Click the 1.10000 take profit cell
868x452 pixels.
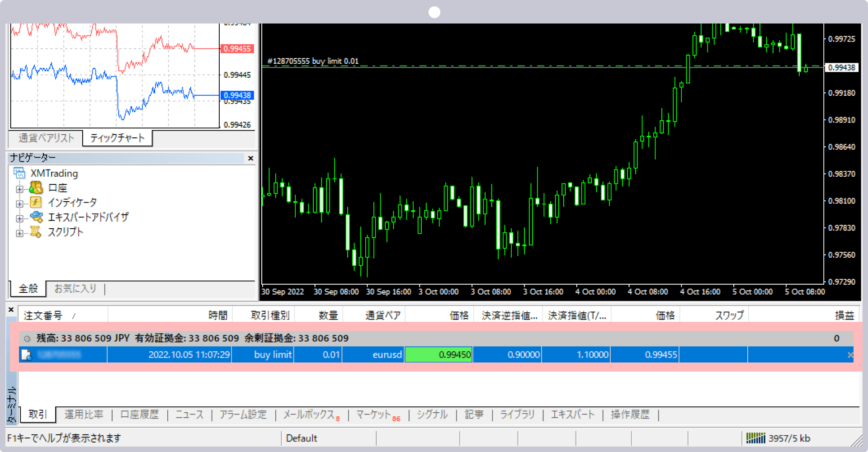[577, 355]
